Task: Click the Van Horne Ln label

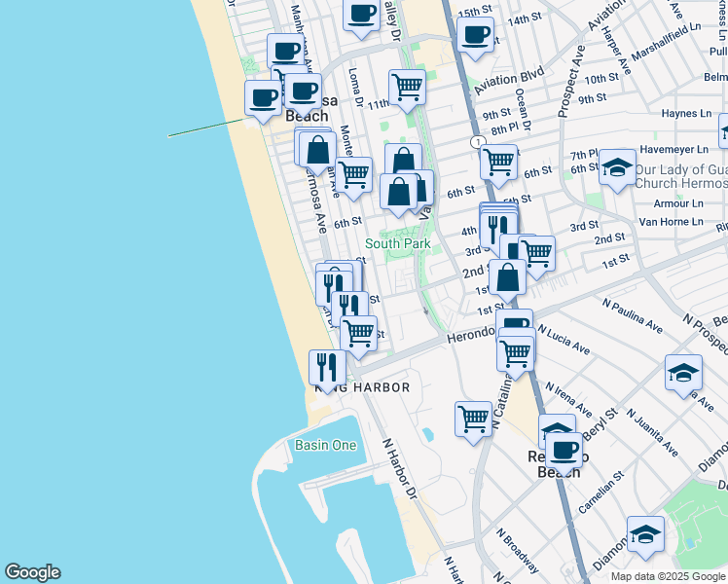Action: pyautogui.click(x=671, y=222)
